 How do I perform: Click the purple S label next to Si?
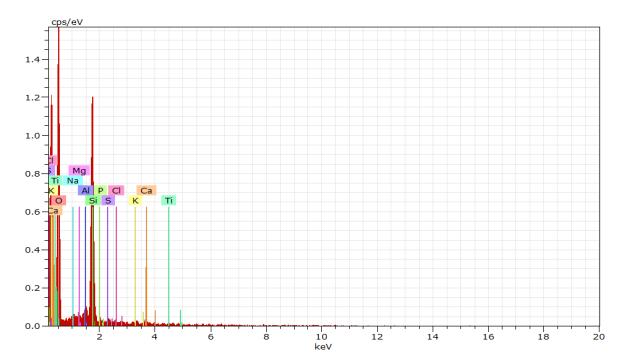coord(108,200)
